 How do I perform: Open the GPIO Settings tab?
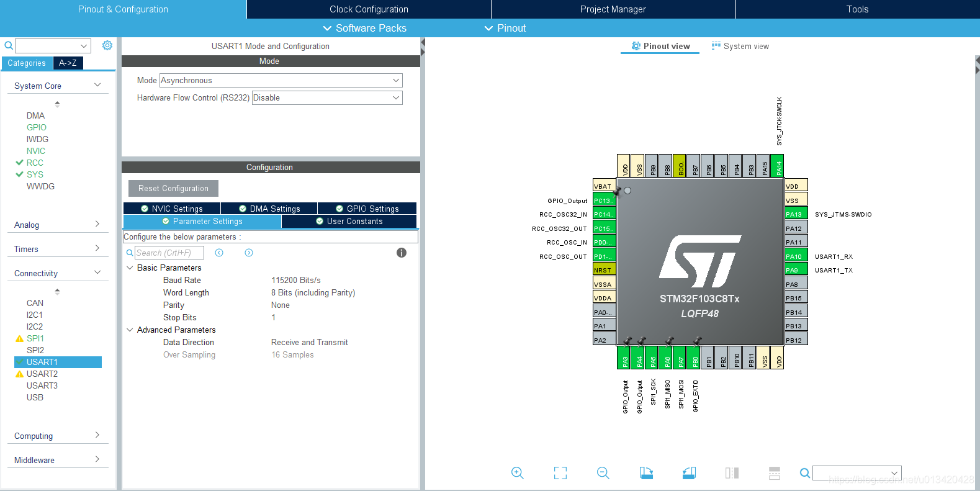click(367, 209)
